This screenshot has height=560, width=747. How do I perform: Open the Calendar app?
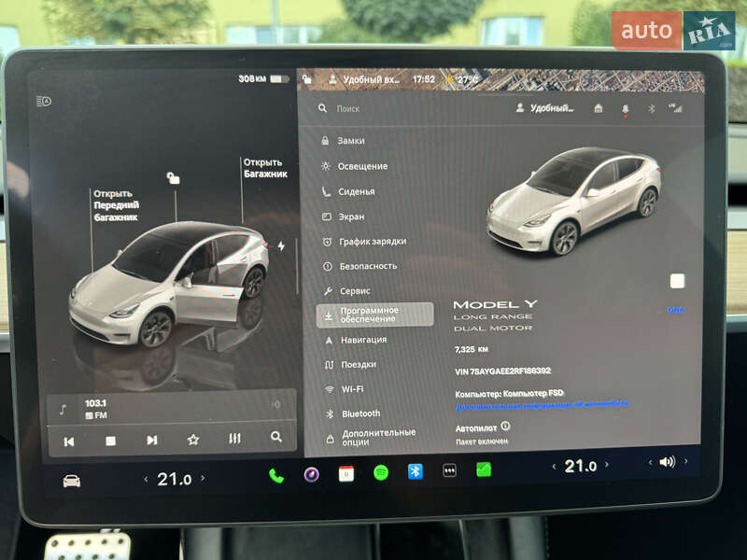tap(346, 474)
